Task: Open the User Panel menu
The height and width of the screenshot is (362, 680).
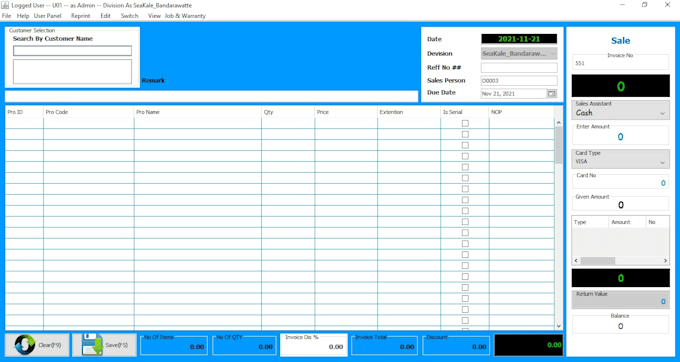Action: click(x=48, y=16)
